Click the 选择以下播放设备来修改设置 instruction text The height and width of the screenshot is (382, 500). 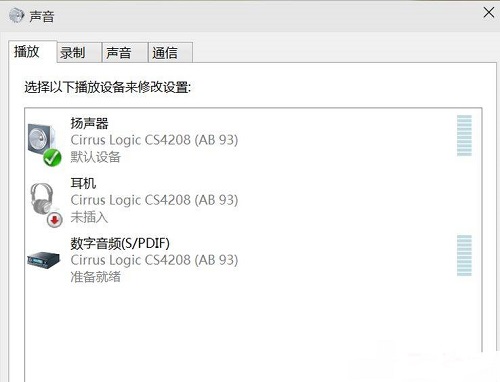coord(108,87)
